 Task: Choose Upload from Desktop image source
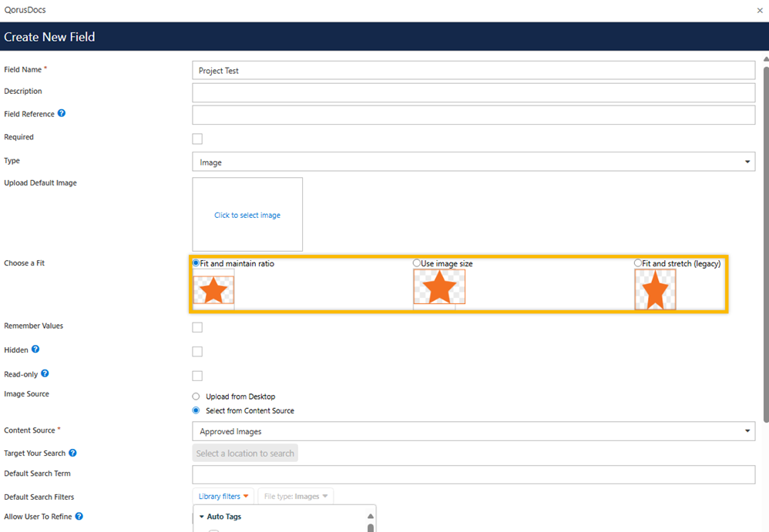[196, 396]
